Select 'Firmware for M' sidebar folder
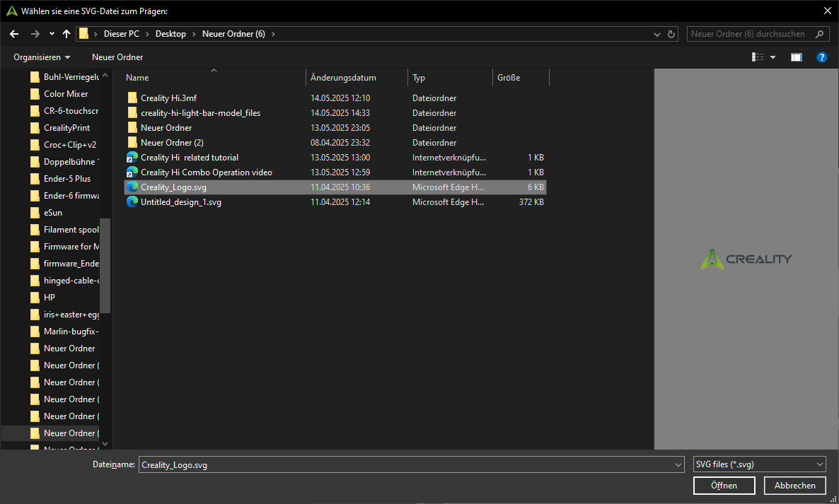The height and width of the screenshot is (504, 839). pos(65,247)
